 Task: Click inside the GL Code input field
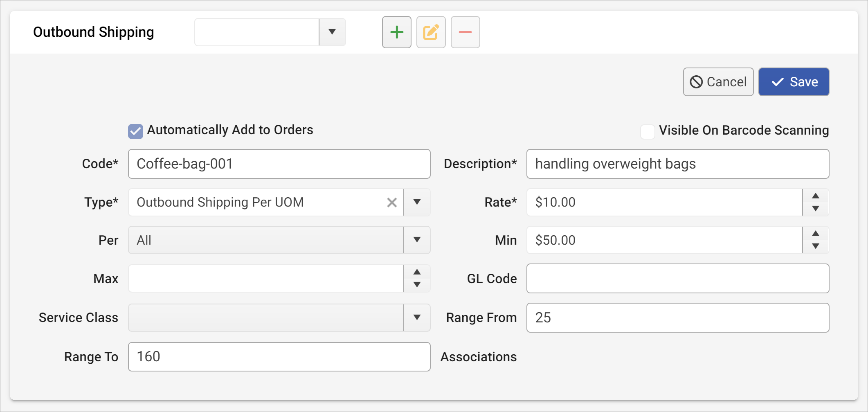(677, 279)
